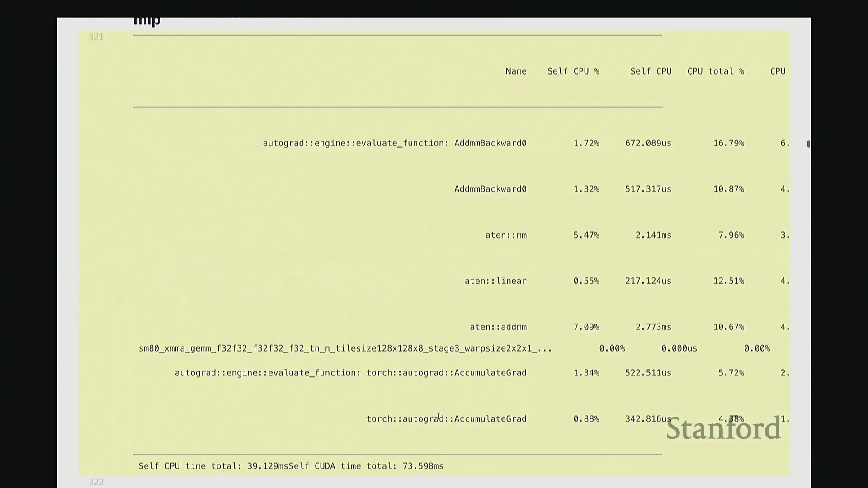Click the standalone AddmmBackward0 row name

point(490,189)
